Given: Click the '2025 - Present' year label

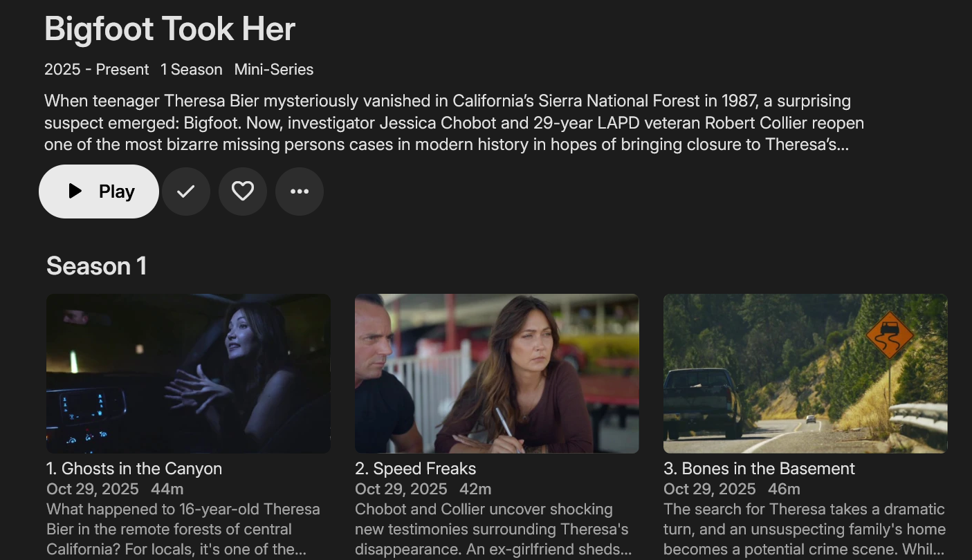Looking at the screenshot, I should [x=97, y=70].
